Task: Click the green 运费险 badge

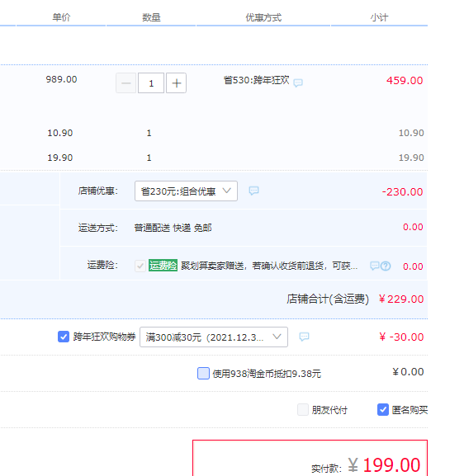Action: tap(163, 266)
